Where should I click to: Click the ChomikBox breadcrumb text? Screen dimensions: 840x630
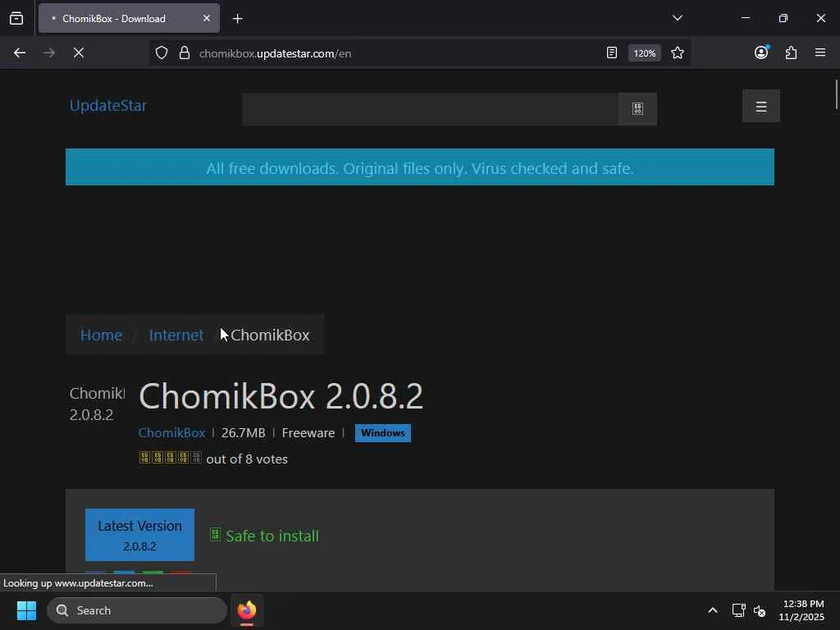270,335
